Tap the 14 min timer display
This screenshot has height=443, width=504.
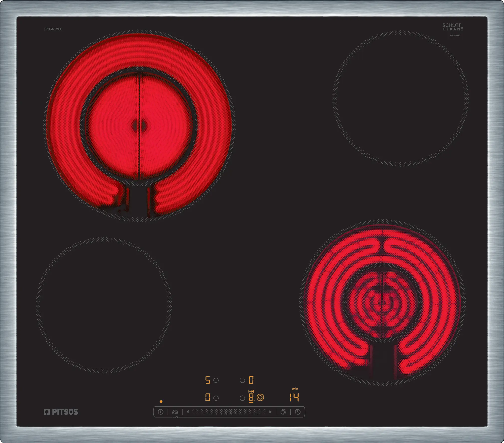pos(294,397)
